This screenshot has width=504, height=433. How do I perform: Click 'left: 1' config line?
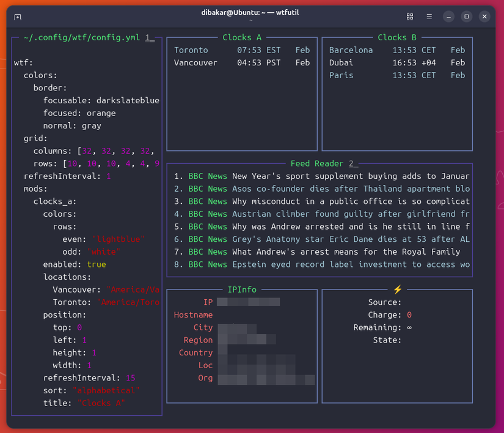pyautogui.click(x=70, y=340)
